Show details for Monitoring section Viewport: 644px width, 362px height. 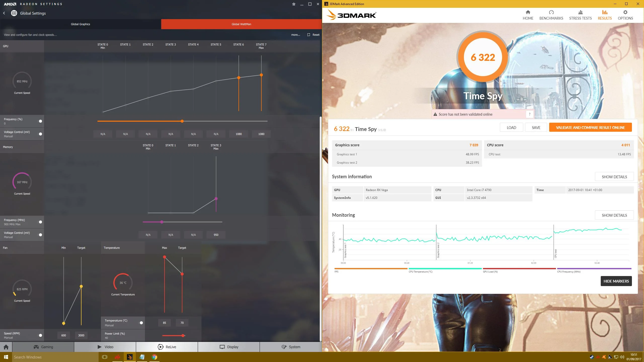click(614, 215)
